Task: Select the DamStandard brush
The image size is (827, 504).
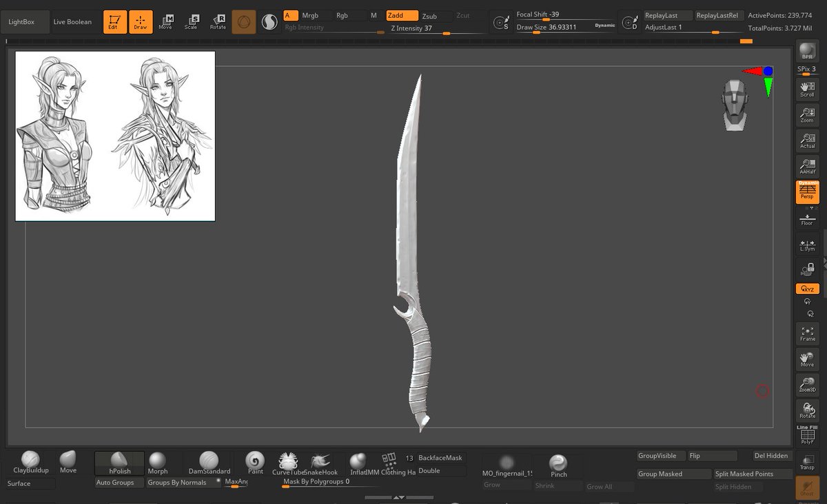Action: point(209,461)
